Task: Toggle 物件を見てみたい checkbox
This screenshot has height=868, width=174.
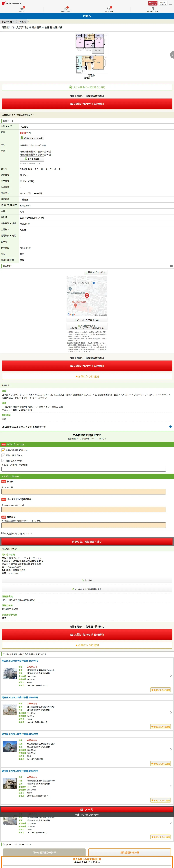Action: point(3,460)
